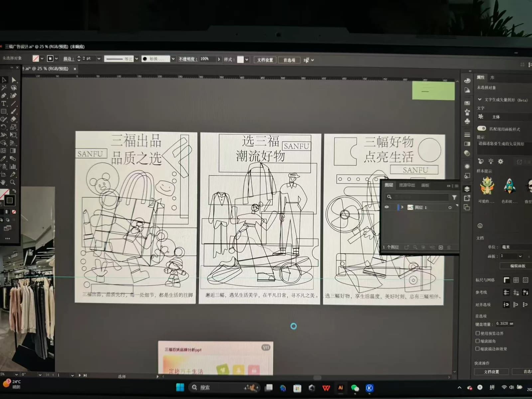The width and height of the screenshot is (532, 399).
Task: Select the Paintbrush tool
Action: 14,112
